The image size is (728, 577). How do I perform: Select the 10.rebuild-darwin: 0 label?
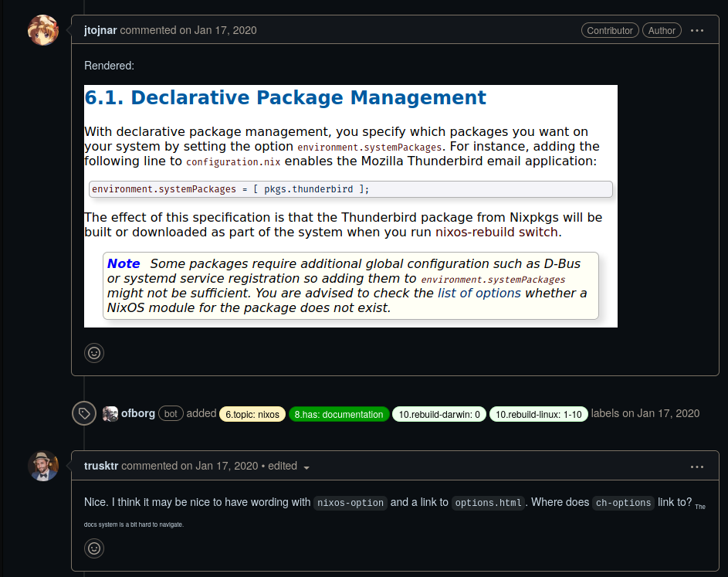tap(439, 414)
